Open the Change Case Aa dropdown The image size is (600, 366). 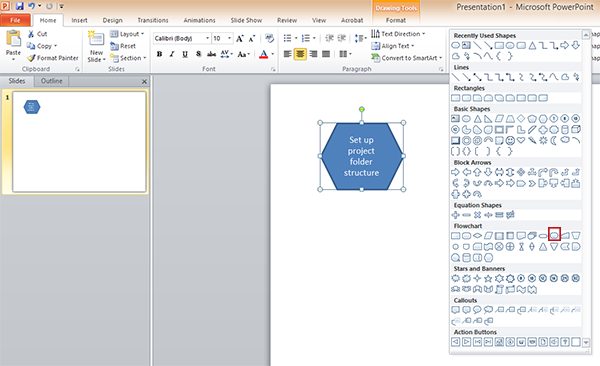point(243,54)
